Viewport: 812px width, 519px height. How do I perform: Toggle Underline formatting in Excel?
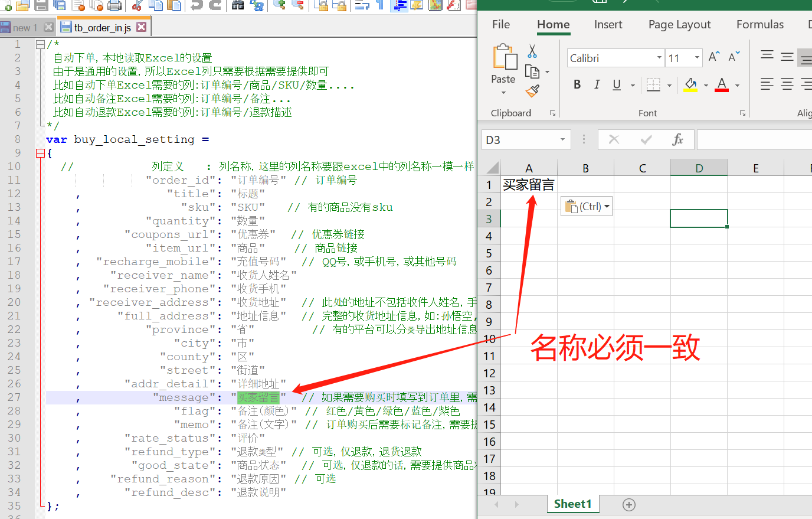pos(617,84)
